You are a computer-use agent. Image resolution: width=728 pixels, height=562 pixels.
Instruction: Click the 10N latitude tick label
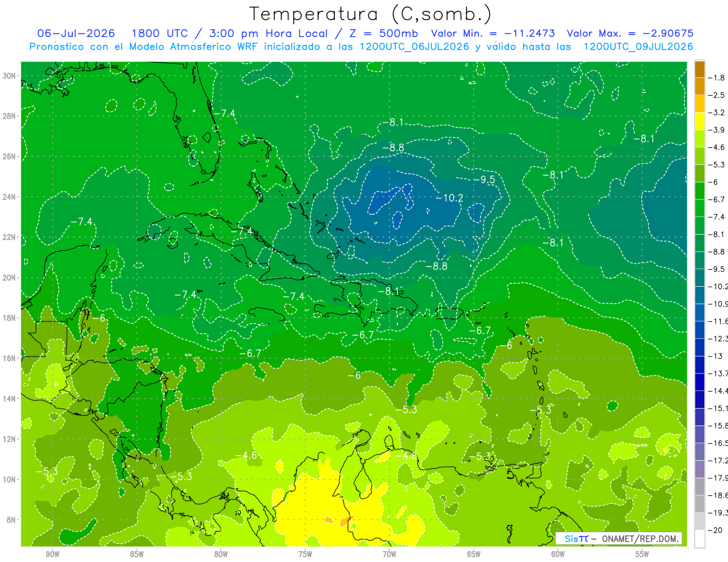pyautogui.click(x=10, y=479)
